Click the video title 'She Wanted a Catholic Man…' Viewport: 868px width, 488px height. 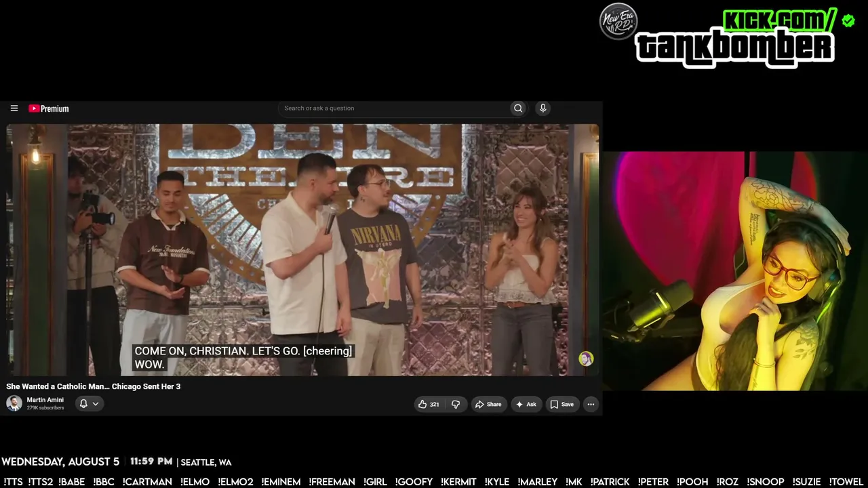[x=94, y=386]
